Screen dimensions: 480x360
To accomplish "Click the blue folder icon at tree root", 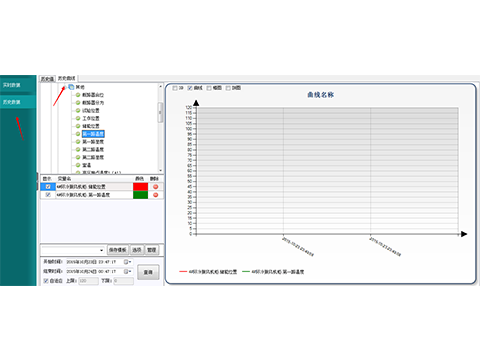I will [71, 87].
